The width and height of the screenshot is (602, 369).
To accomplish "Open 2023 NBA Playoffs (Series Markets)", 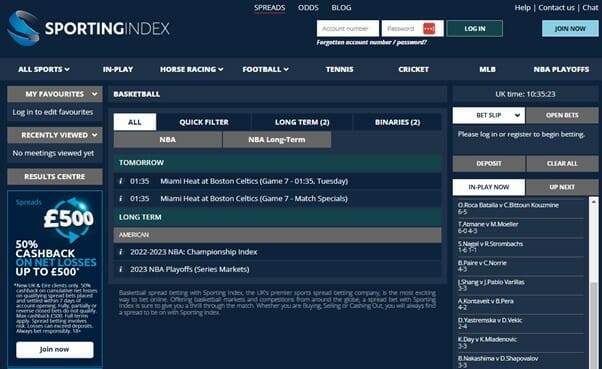I will tap(190, 269).
